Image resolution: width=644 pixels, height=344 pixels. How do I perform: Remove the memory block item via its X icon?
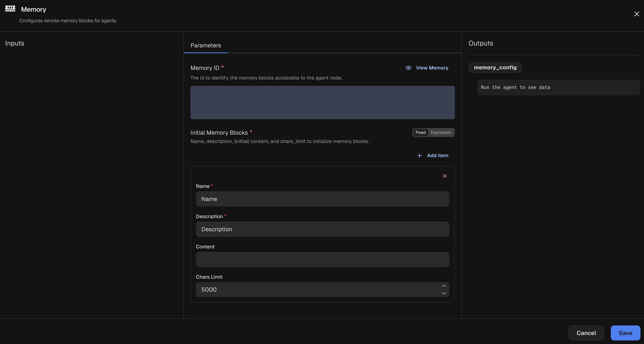[x=445, y=176]
